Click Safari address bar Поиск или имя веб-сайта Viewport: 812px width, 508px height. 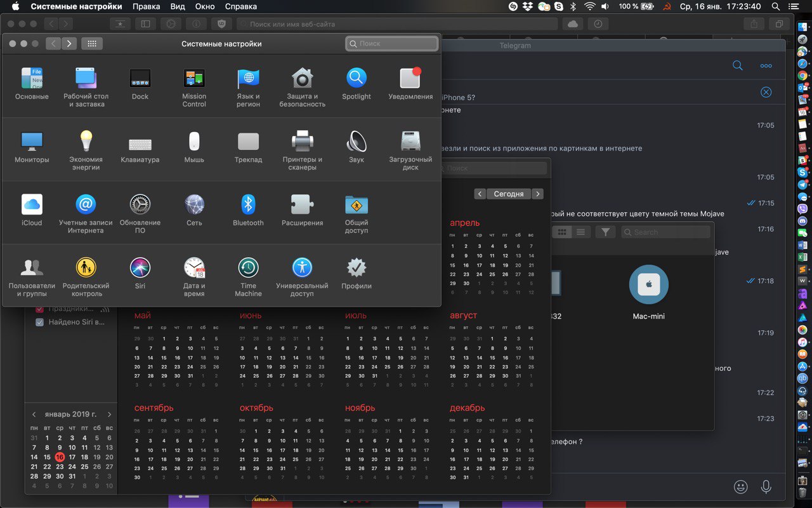point(397,24)
